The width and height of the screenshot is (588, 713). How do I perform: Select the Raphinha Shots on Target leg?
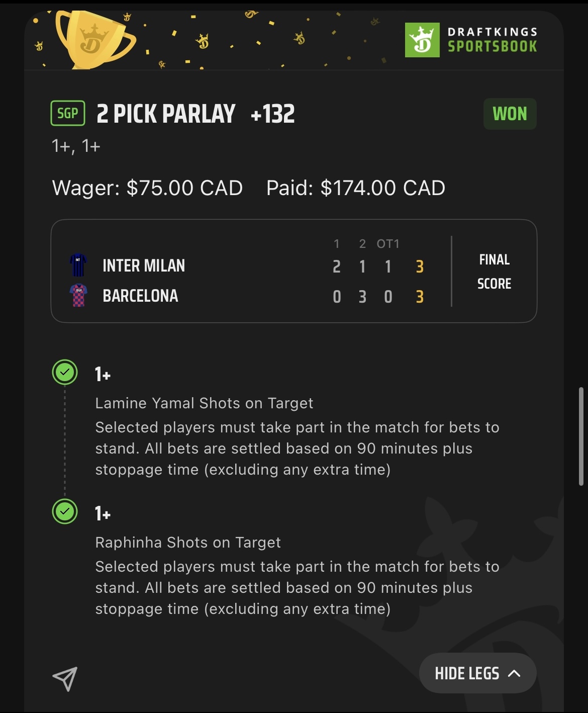(188, 543)
